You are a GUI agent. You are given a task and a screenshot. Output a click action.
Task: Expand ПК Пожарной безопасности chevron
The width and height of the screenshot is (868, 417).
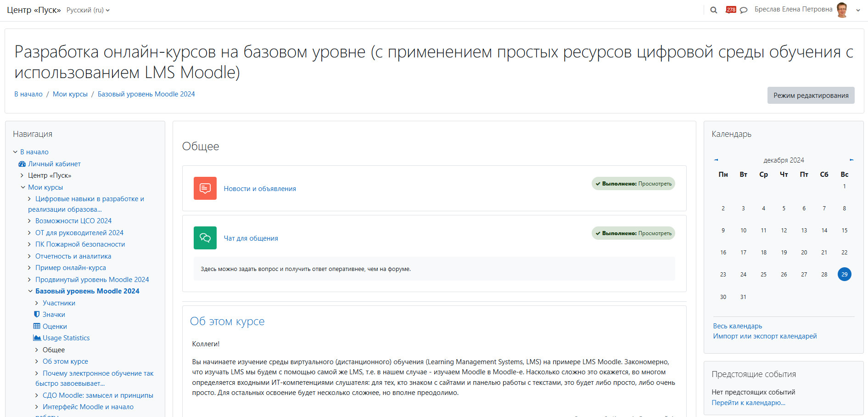29,244
